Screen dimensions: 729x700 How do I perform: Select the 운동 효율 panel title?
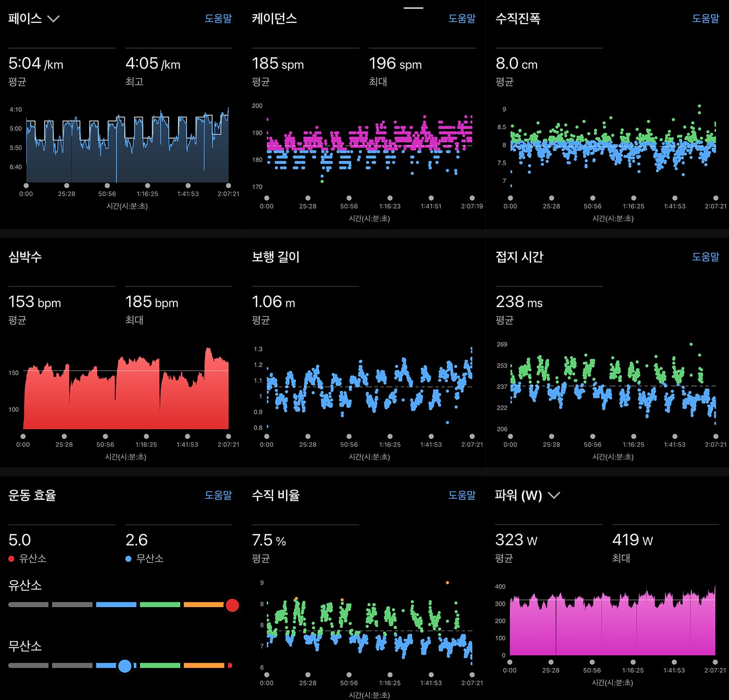click(x=32, y=495)
